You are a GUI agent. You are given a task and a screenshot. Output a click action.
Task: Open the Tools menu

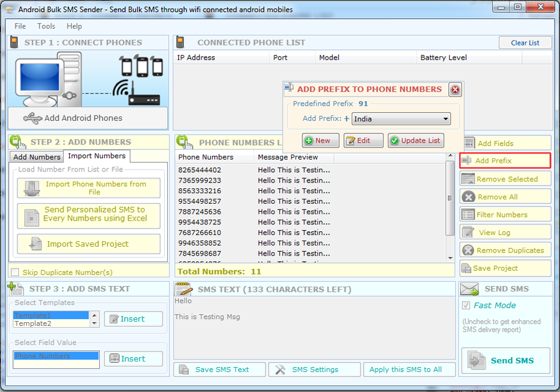(46, 26)
